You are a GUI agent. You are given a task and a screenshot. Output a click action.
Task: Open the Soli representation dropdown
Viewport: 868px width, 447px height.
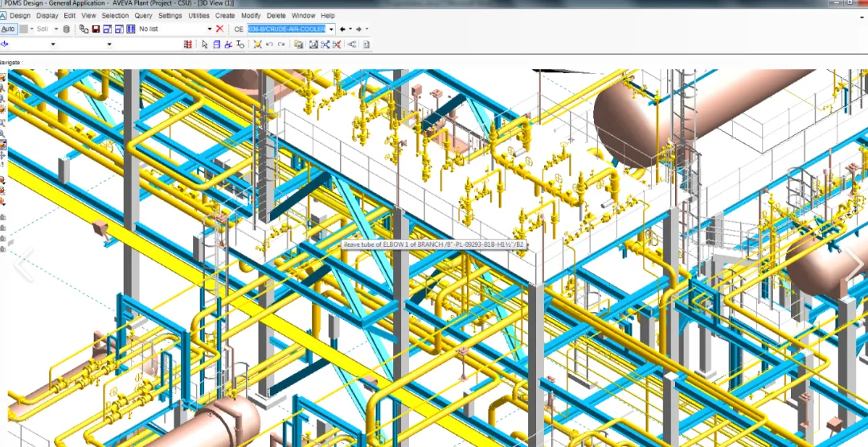pyautogui.click(x=55, y=29)
